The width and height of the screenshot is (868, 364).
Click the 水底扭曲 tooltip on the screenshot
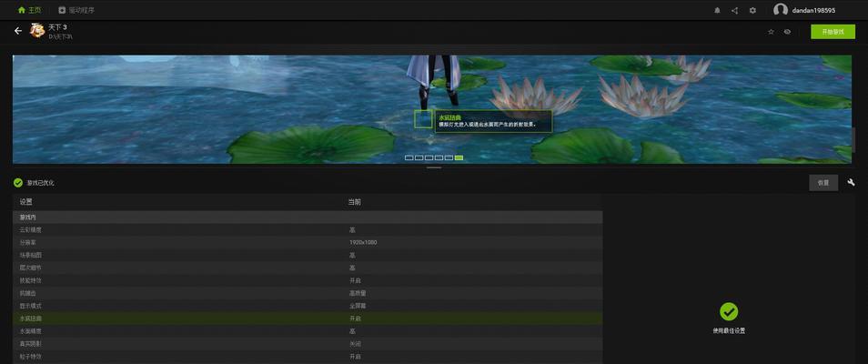[x=494, y=121]
